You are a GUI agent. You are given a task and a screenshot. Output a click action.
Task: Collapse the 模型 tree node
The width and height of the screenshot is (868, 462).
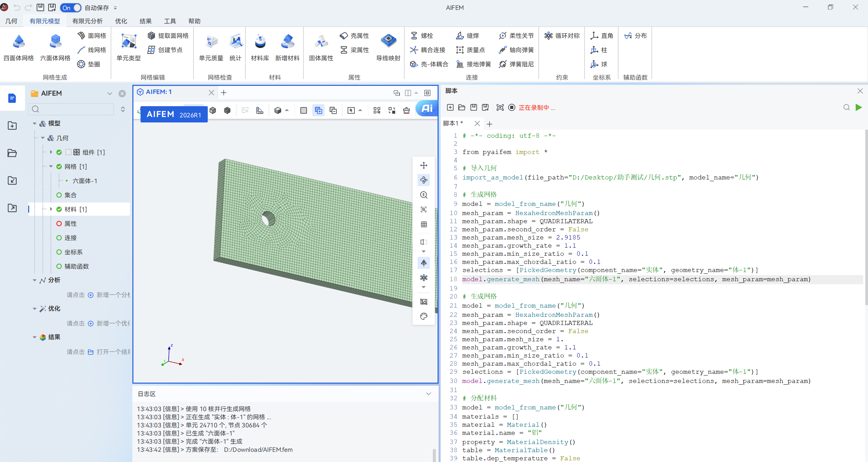34,123
